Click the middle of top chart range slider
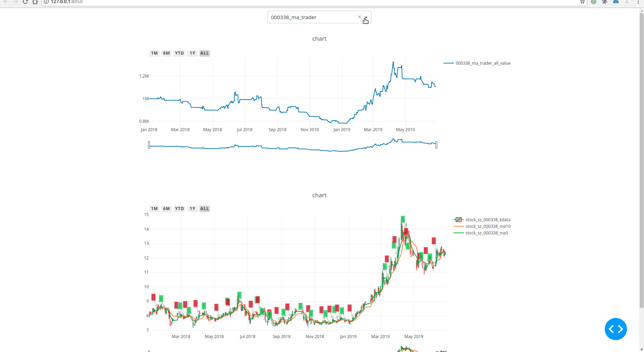The height and width of the screenshot is (352, 644). (293, 145)
